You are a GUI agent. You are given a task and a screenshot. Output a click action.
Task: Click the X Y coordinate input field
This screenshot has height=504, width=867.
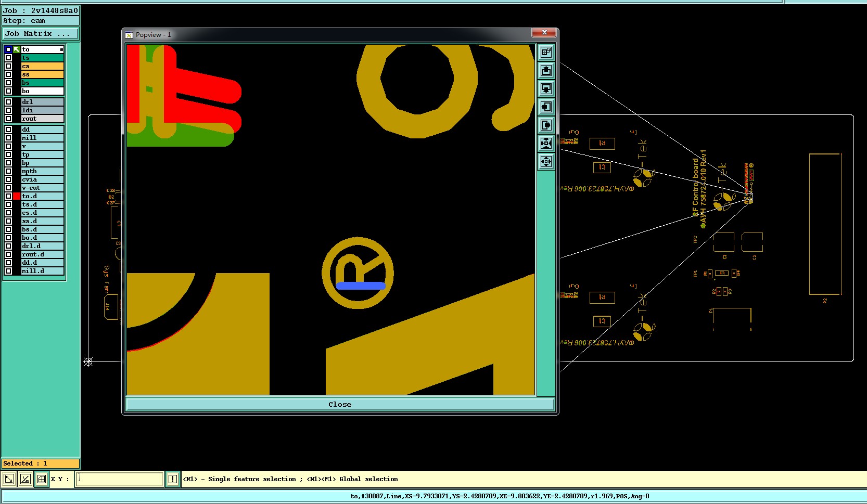(120, 479)
